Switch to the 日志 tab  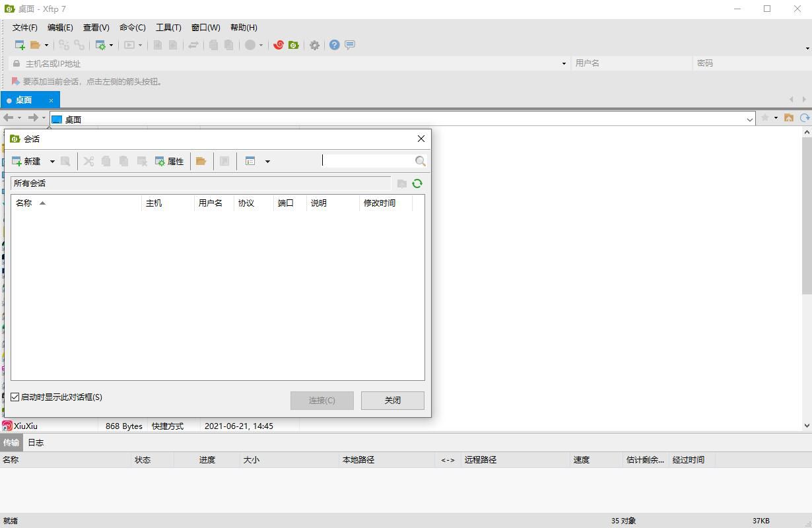[x=36, y=442]
